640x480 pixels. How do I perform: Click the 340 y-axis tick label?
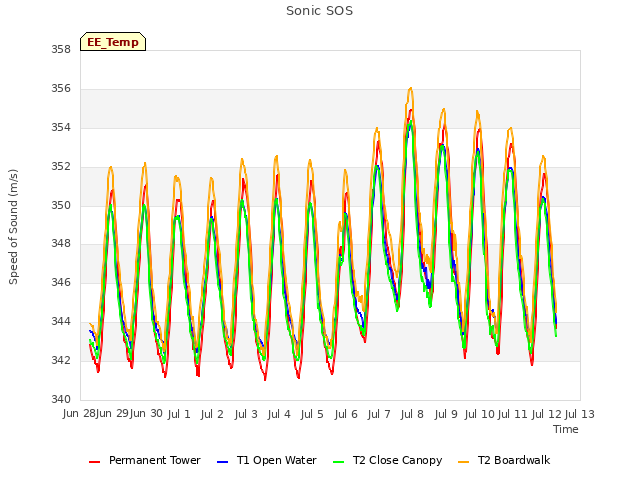coord(61,399)
